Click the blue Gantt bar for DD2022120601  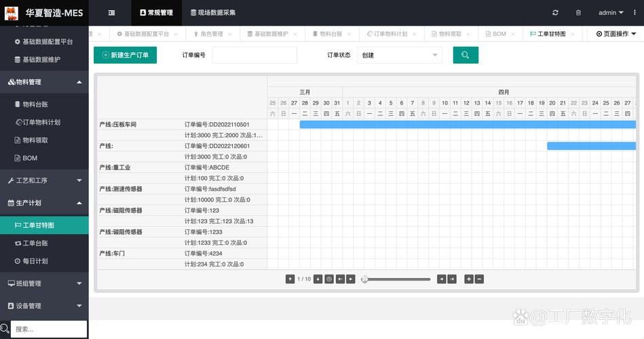tap(592, 146)
